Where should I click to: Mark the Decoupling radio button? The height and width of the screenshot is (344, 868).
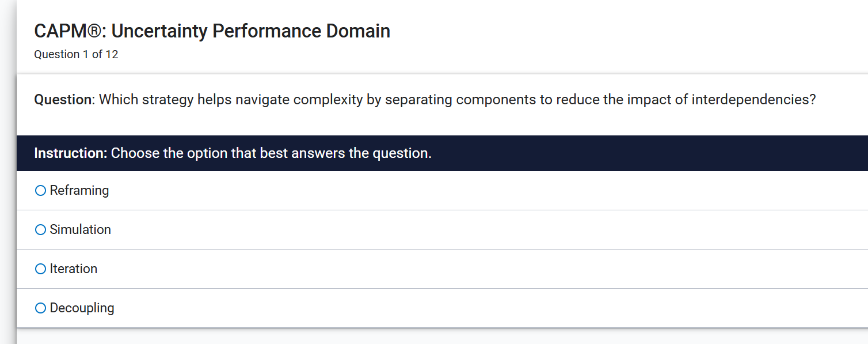(40, 308)
